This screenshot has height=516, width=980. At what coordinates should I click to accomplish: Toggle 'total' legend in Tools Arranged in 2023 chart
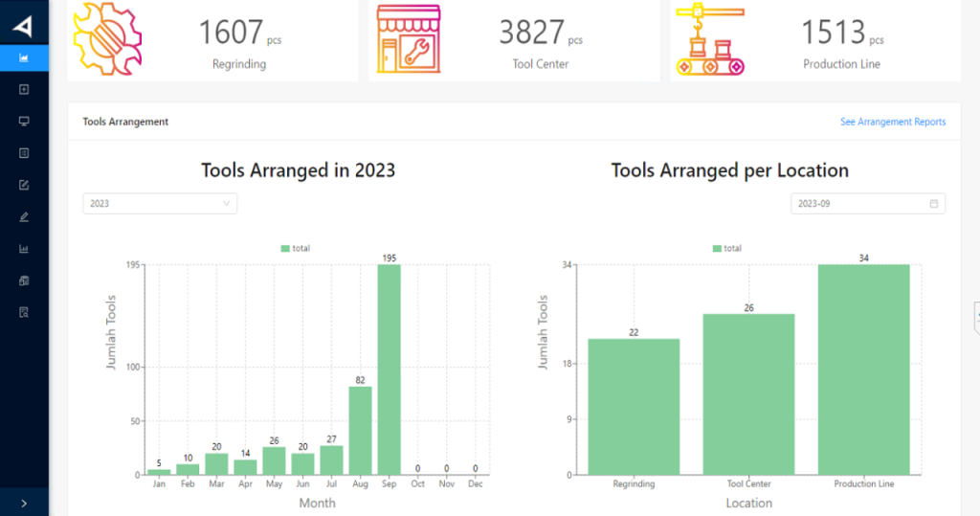click(x=295, y=248)
